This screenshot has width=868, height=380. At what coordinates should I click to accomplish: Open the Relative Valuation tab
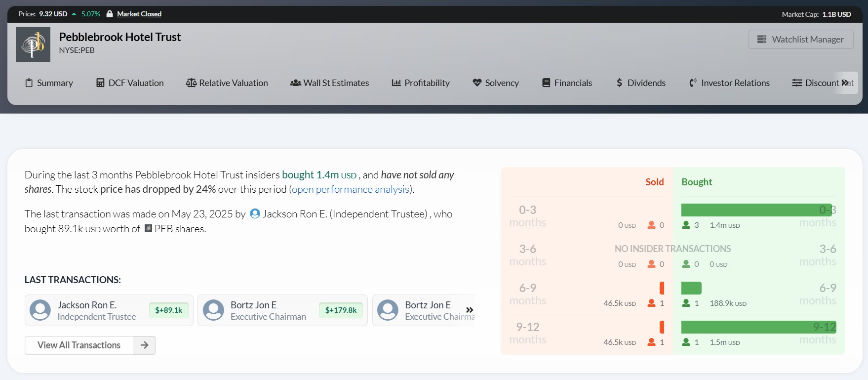tap(227, 83)
